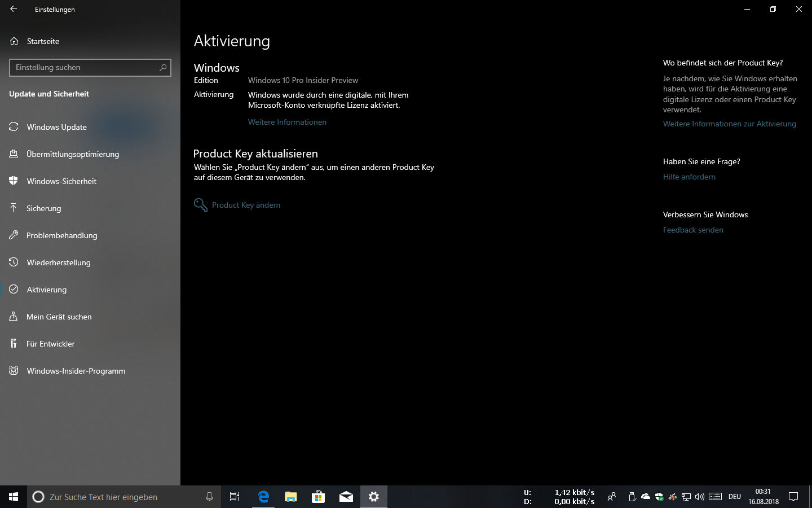Click Product Key ändern link
812x508 pixels.
246,205
